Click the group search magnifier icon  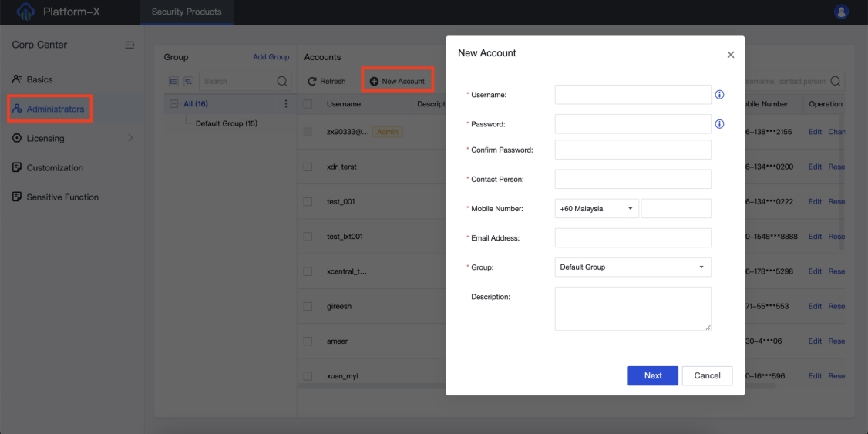[282, 82]
